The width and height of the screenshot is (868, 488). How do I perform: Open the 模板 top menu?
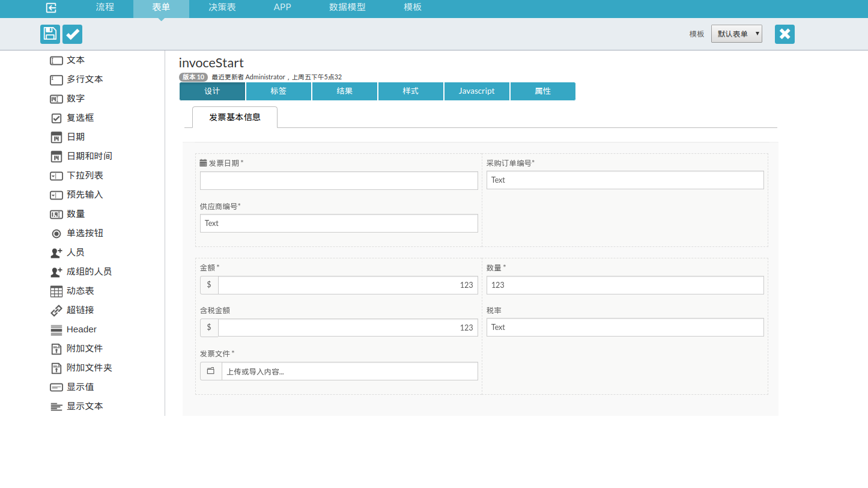coord(413,7)
